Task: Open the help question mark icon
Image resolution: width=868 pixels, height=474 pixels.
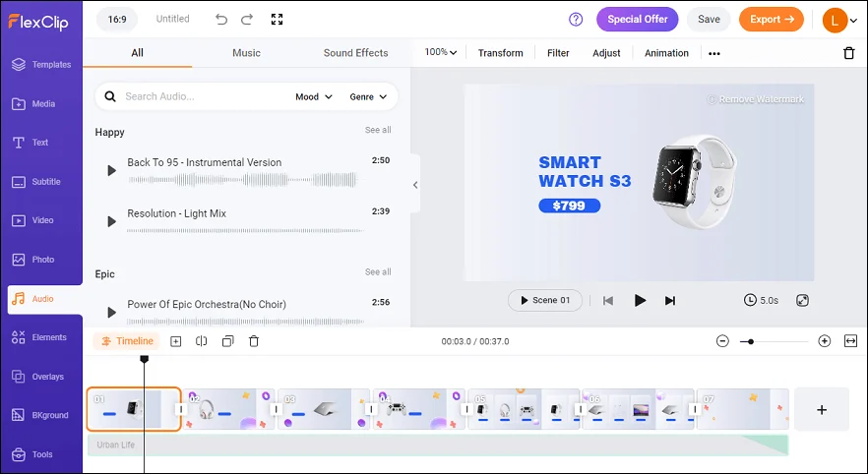Action: pyautogui.click(x=576, y=20)
